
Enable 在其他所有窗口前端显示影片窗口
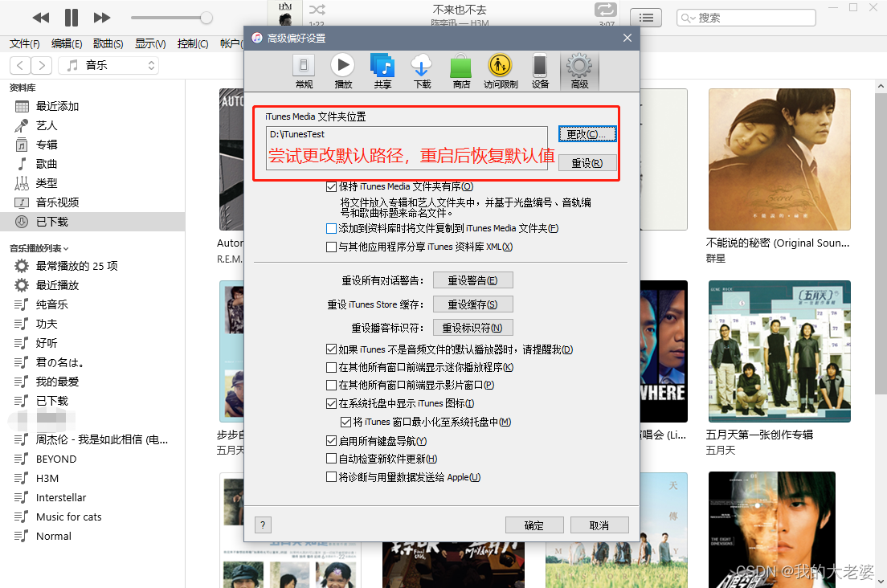tap(332, 385)
